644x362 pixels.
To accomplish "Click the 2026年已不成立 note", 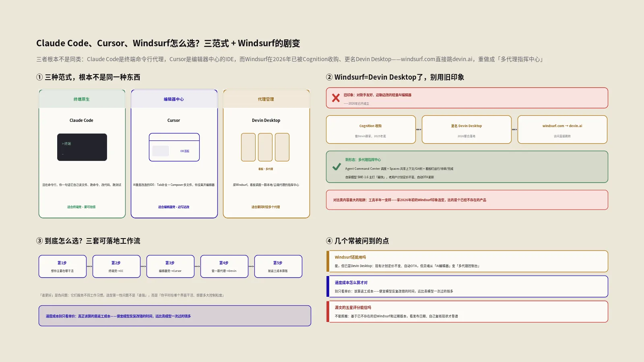I will coord(356,104).
